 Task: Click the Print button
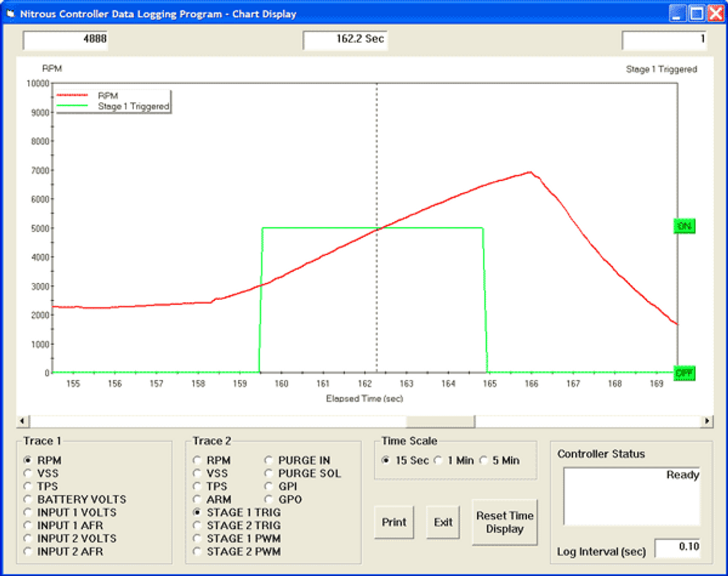tap(394, 522)
